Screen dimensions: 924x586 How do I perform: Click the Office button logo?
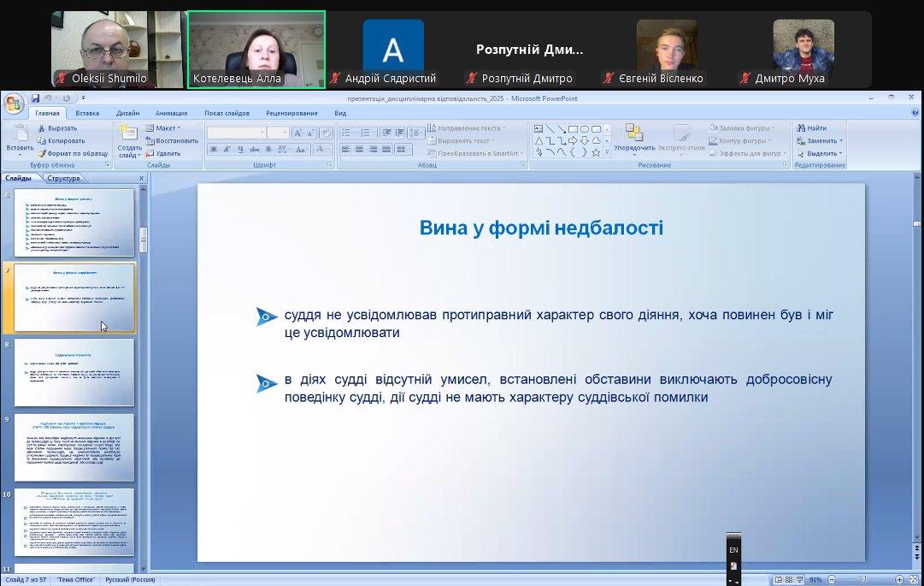coord(13,104)
